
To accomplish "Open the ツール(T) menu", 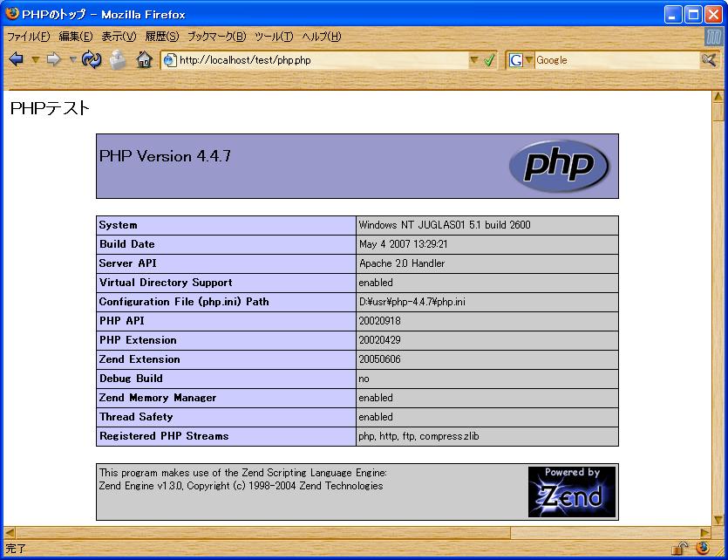I will [274, 37].
